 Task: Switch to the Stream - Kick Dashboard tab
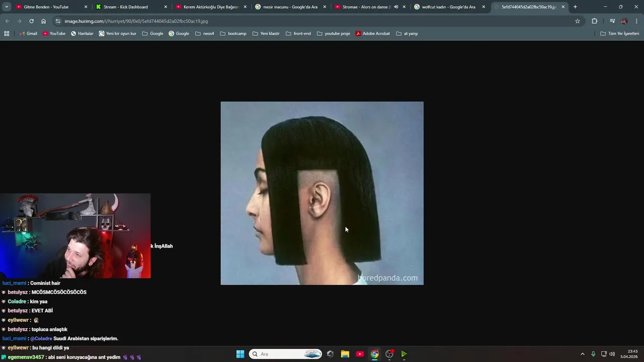coord(125,7)
